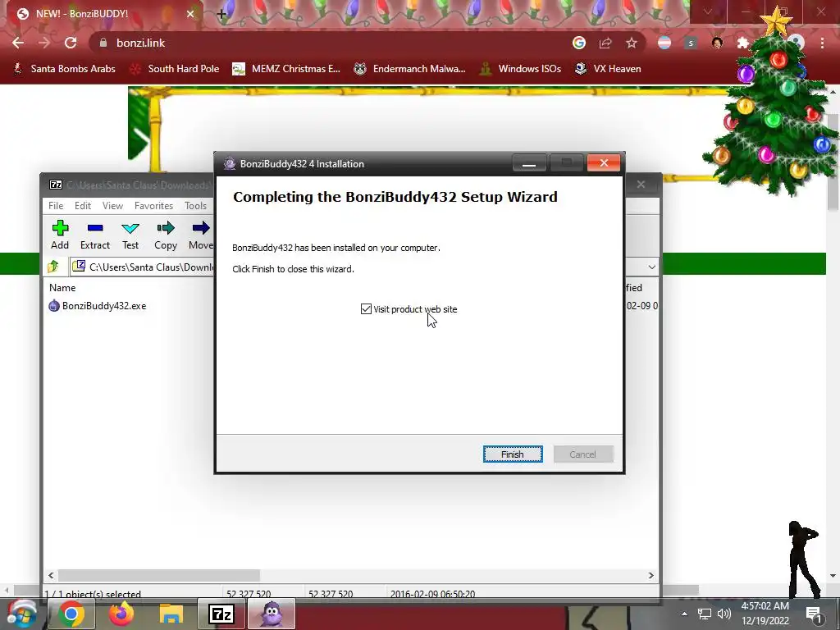Image resolution: width=840 pixels, height=630 pixels.
Task: Click Chrome icon in taskbar
Action: point(71,614)
